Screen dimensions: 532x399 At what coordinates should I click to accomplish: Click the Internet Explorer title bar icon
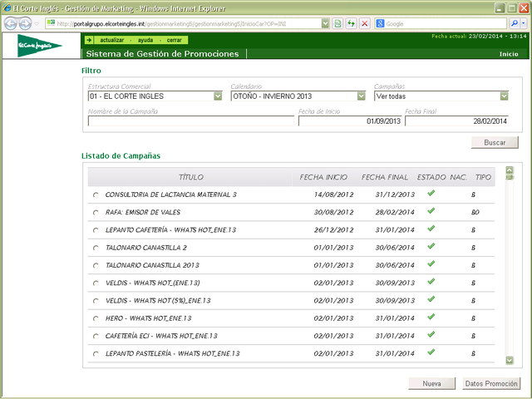7,8
